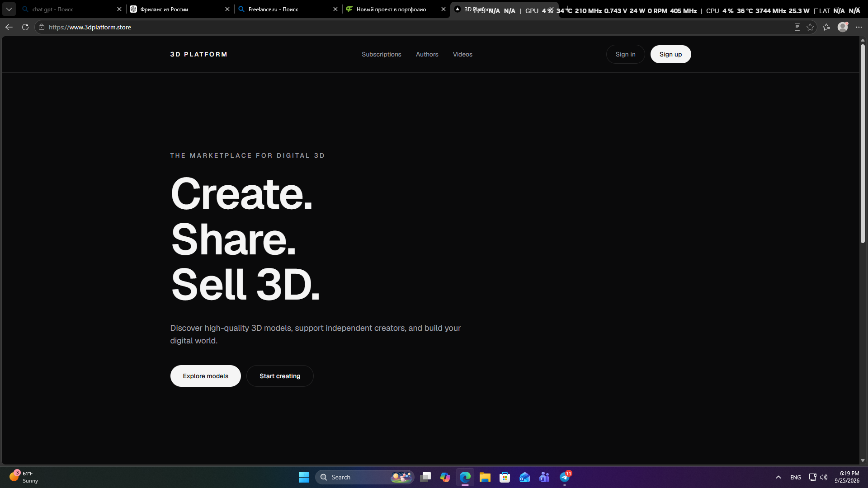Open the browser settings and more menu
The width and height of the screenshot is (868, 488).
tap(859, 27)
